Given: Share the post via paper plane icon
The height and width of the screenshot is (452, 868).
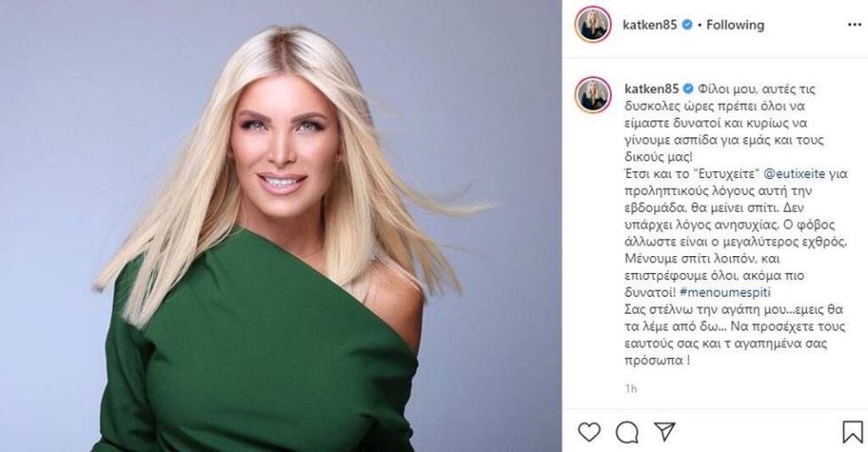Looking at the screenshot, I should click(664, 431).
